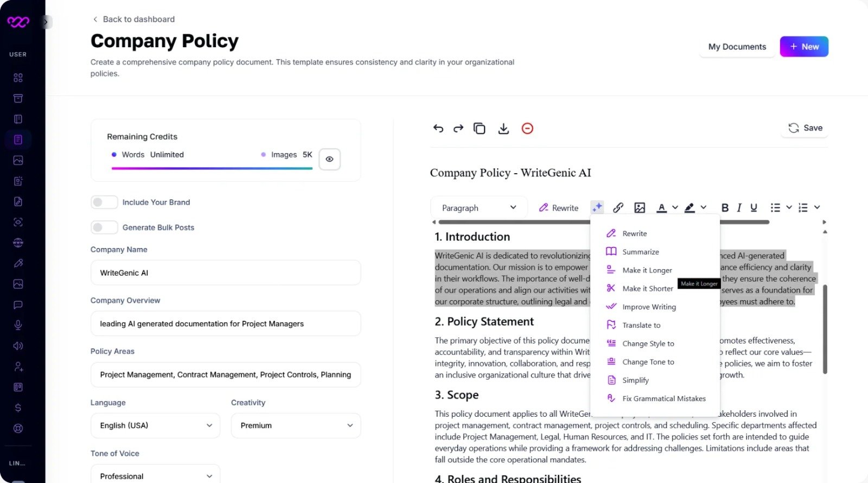
Task: Copy document with the copy icon
Action: [479, 128]
